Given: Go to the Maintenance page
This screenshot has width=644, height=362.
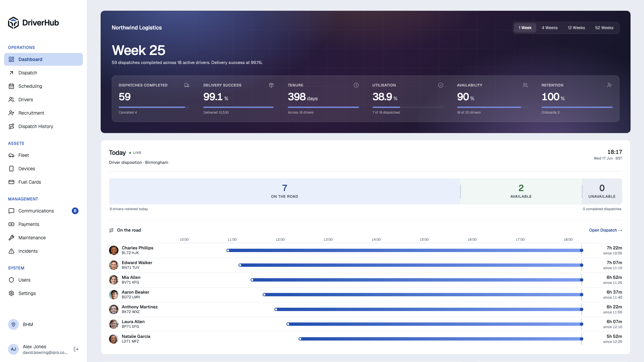Looking at the screenshot, I should [43, 238].
